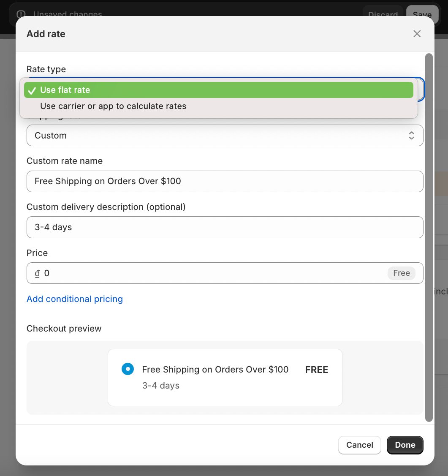Open the Custom shipping rate dropdown
The height and width of the screenshot is (476, 448).
(225, 136)
